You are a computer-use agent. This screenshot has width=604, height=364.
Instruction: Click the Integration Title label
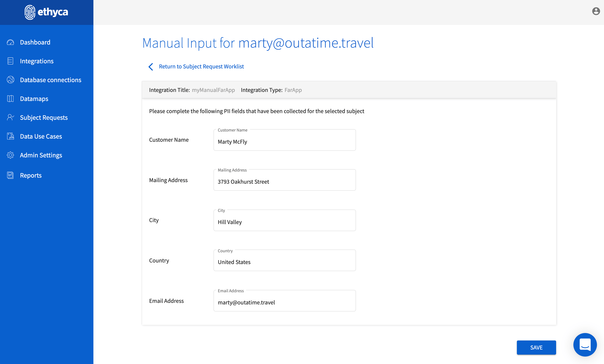coord(169,90)
